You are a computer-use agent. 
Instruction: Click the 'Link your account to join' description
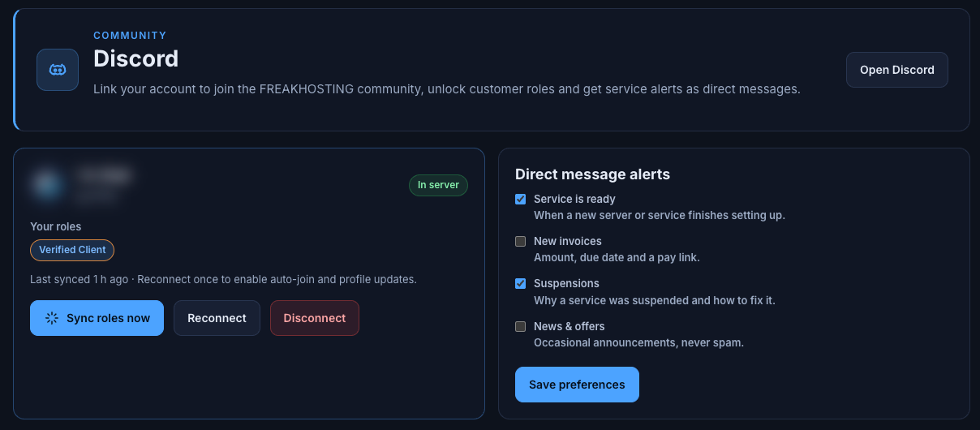447,89
